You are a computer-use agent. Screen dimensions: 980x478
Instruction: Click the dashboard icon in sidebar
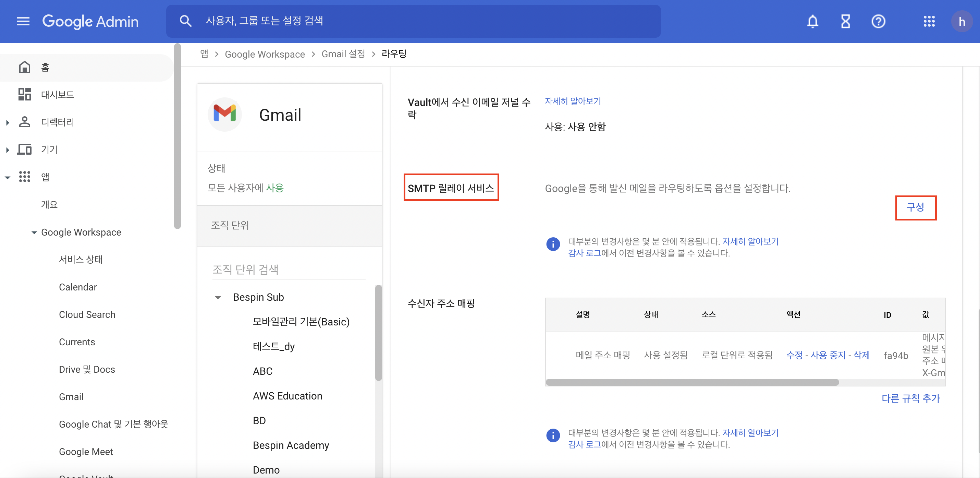pos(25,94)
